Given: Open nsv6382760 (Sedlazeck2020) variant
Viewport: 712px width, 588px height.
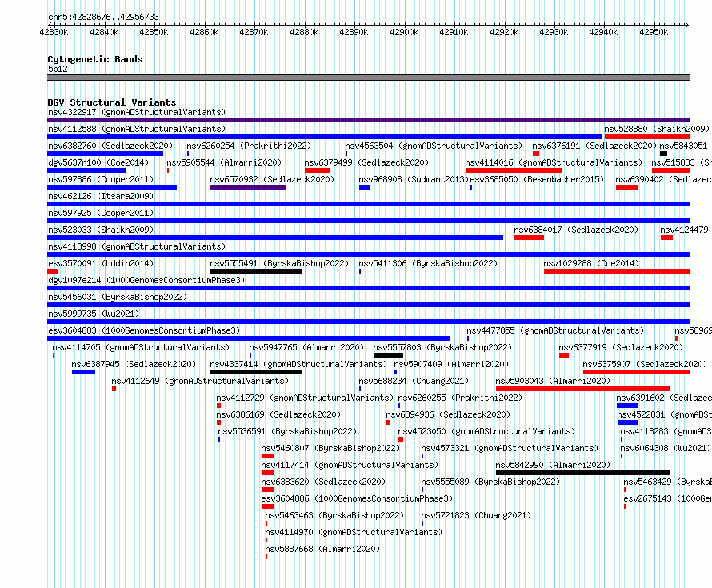Looking at the screenshot, I should [x=110, y=146].
